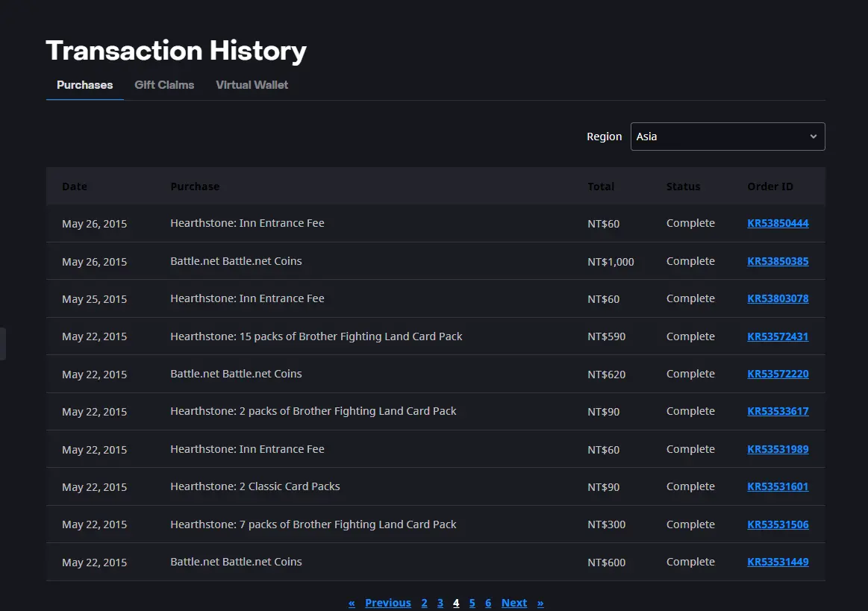Click the NT$1,000 total amount
Image resolution: width=868 pixels, height=611 pixels.
coord(611,262)
